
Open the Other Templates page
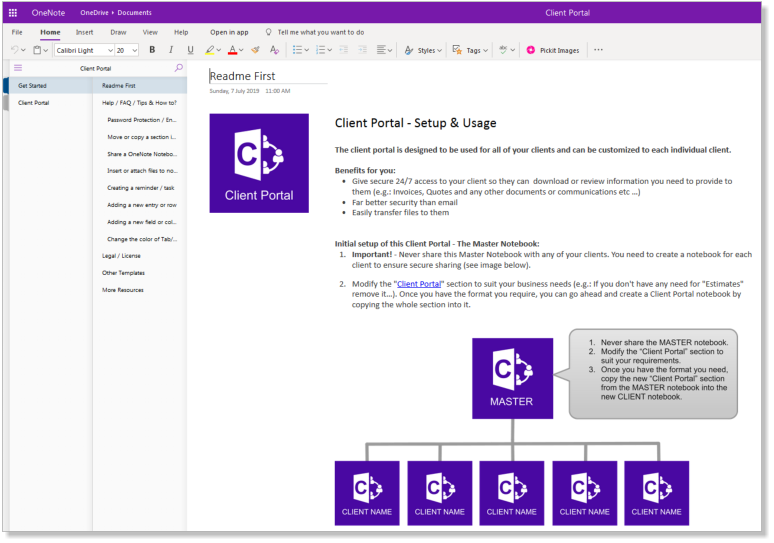(x=140, y=273)
